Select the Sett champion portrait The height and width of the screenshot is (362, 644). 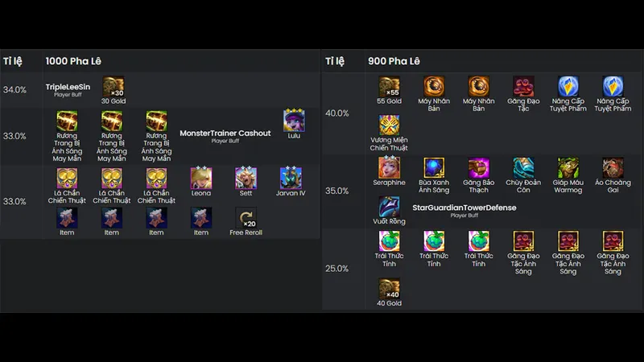pos(246,178)
